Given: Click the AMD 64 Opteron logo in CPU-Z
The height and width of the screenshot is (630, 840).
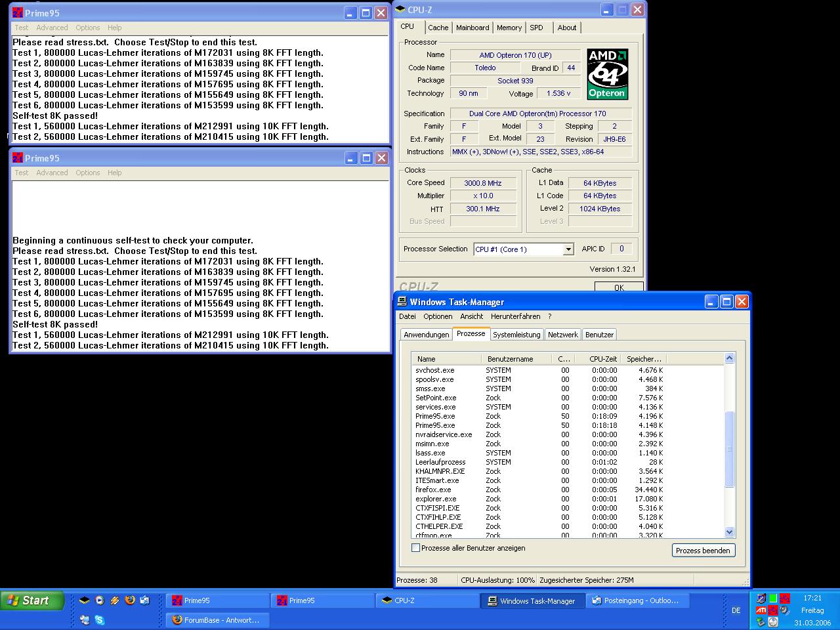Looking at the screenshot, I should click(607, 74).
